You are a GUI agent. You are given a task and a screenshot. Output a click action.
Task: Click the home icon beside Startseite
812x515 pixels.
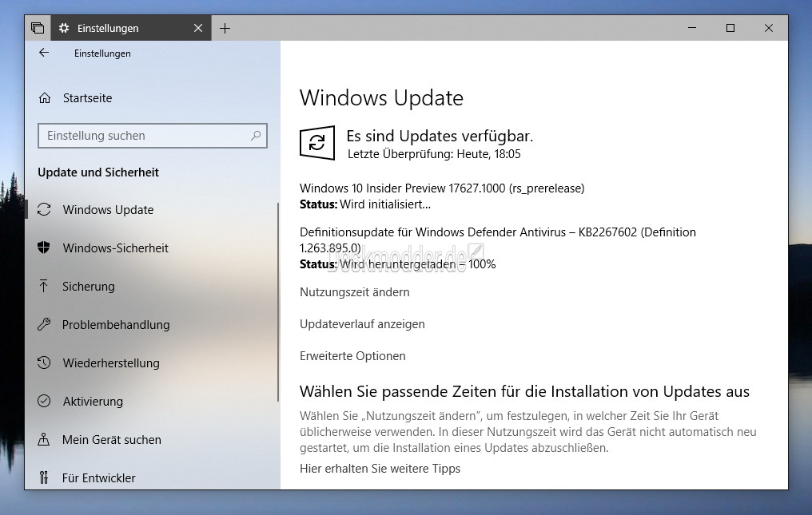45,98
